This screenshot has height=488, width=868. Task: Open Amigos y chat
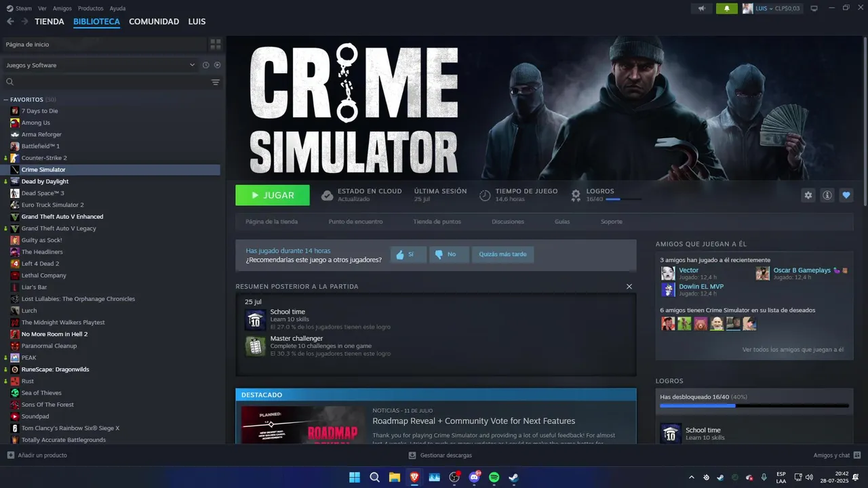[x=837, y=455]
